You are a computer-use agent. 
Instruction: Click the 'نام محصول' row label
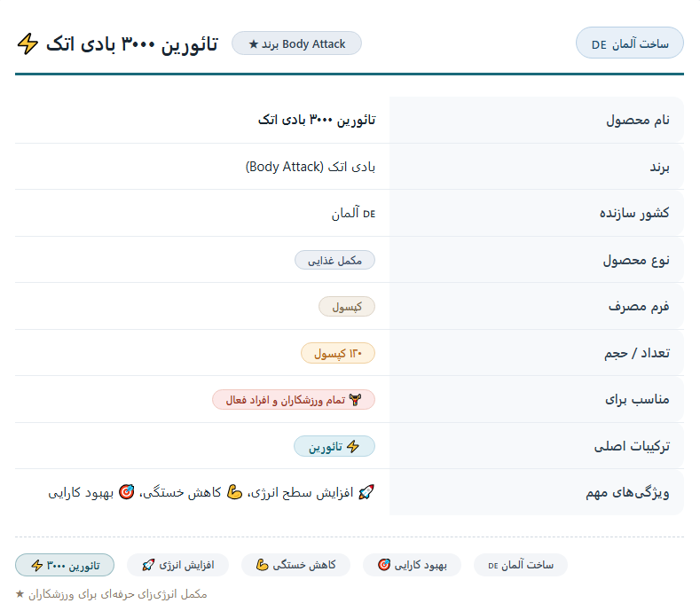pos(638,120)
